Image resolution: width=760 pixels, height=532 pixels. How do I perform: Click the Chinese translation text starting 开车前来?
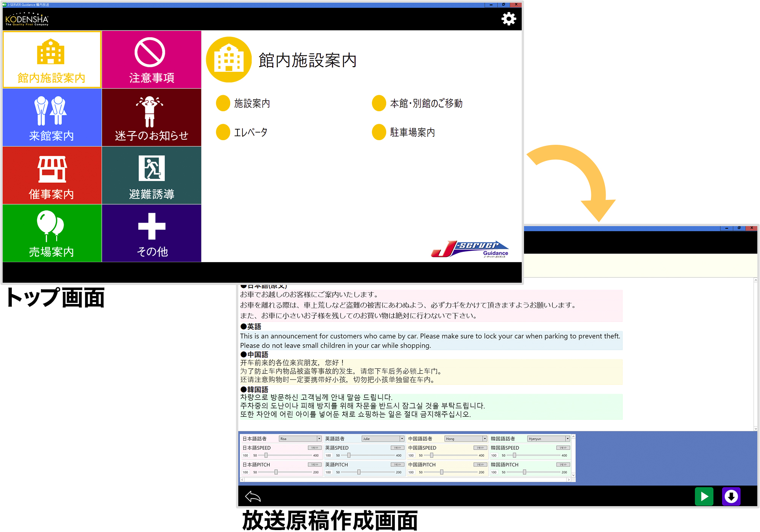(431, 371)
